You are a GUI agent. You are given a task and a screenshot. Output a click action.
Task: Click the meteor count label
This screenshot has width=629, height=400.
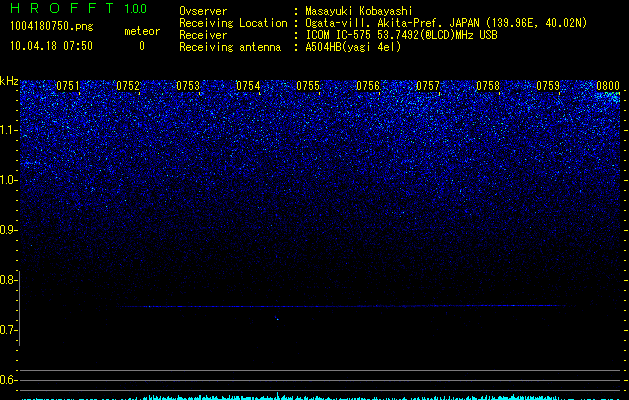pyautogui.click(x=142, y=31)
